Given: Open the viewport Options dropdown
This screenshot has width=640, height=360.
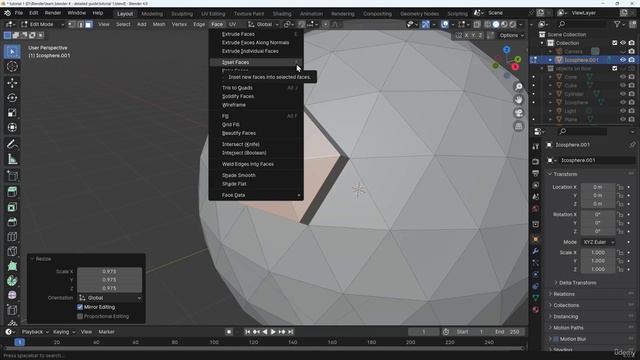Looking at the screenshot, I should pos(511,36).
